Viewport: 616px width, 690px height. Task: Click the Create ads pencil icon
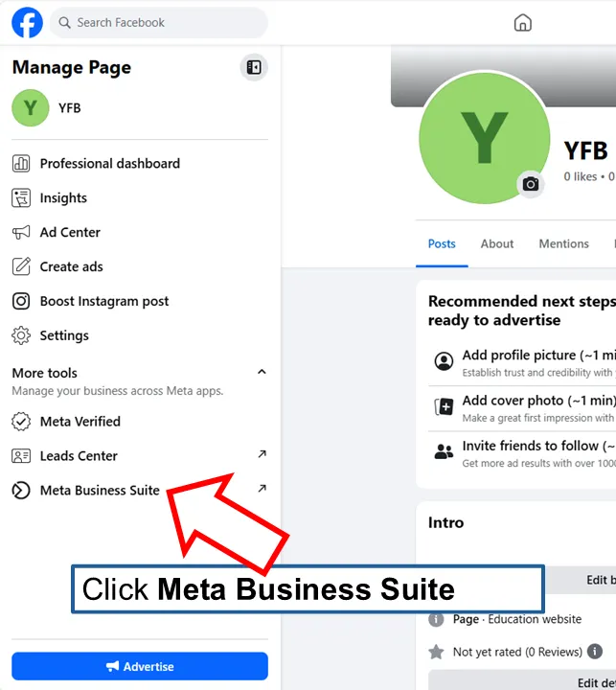click(21, 266)
